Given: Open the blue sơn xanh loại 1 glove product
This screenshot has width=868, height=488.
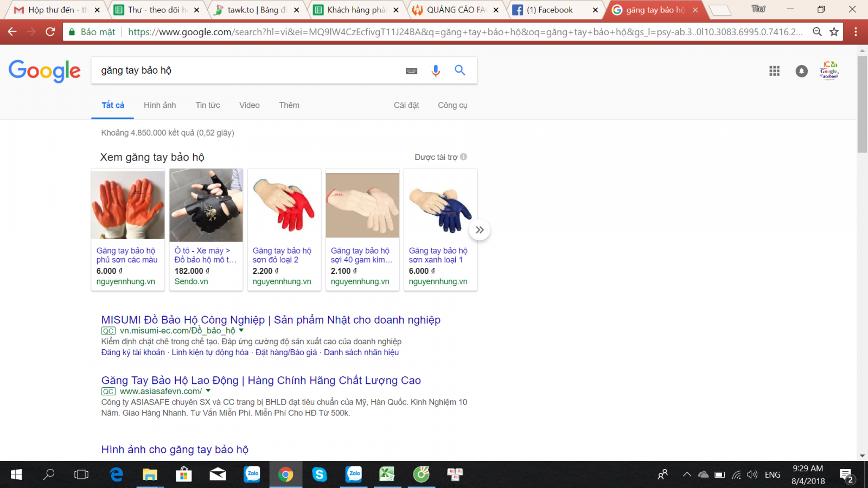Looking at the screenshot, I should pos(440,230).
